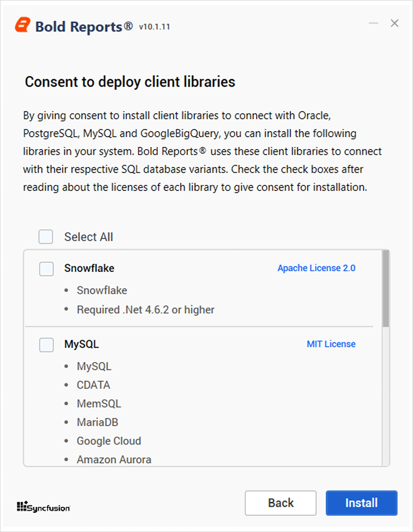Click the Syncfusion logo
The image size is (413, 532).
[x=44, y=507]
